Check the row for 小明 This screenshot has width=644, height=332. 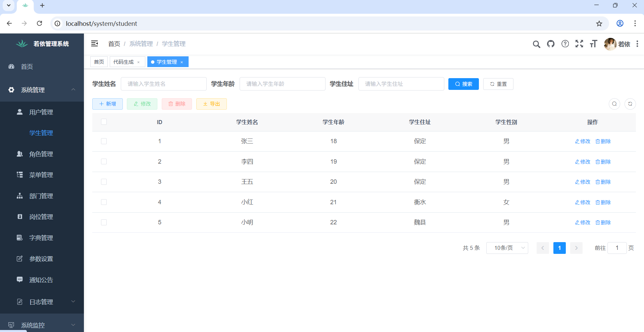click(x=104, y=222)
